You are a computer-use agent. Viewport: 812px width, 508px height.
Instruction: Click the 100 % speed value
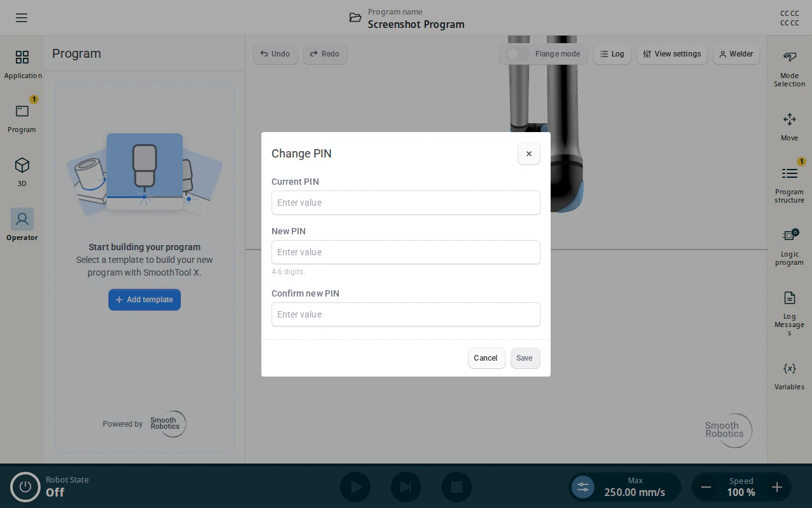[x=741, y=492]
